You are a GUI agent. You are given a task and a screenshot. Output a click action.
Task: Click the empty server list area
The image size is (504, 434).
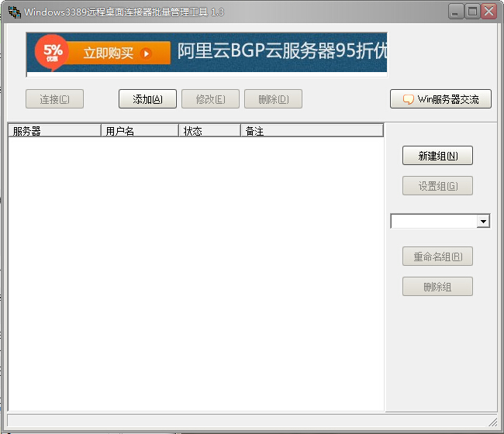(x=194, y=271)
